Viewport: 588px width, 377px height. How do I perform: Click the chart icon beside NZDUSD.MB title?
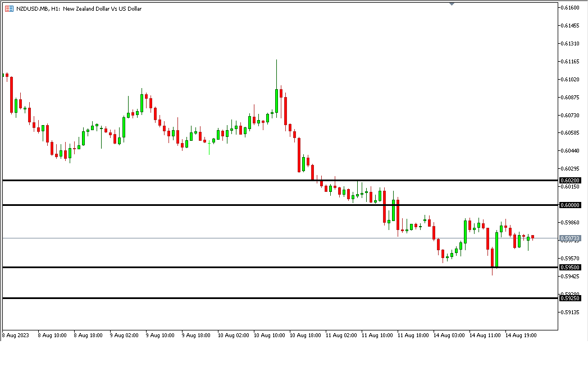[x=9, y=8]
